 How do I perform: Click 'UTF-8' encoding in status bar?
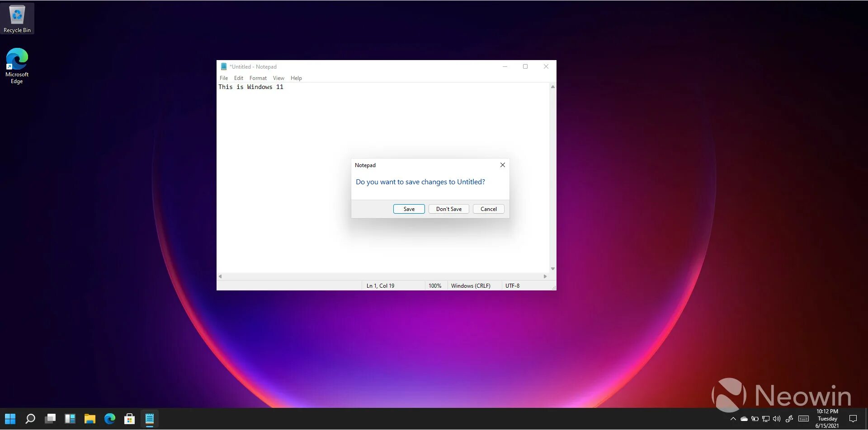(512, 286)
